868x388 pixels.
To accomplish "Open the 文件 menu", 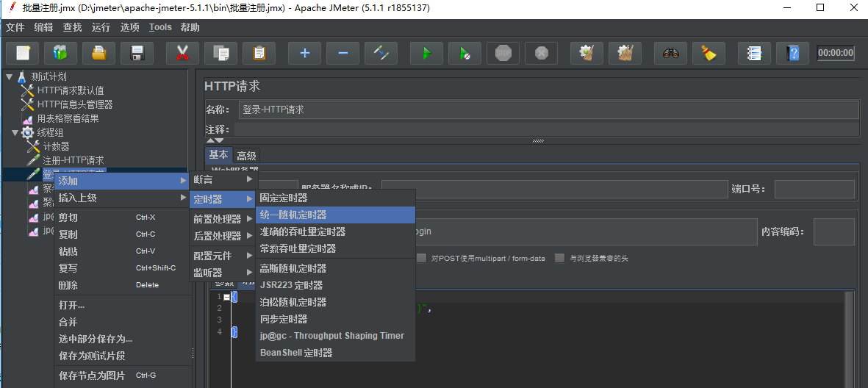I will (x=15, y=27).
